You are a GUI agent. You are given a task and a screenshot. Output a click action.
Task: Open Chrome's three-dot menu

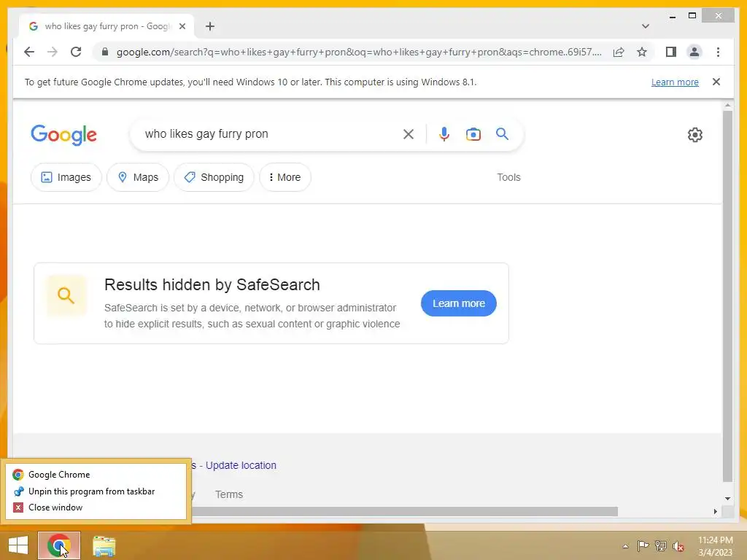tap(718, 52)
